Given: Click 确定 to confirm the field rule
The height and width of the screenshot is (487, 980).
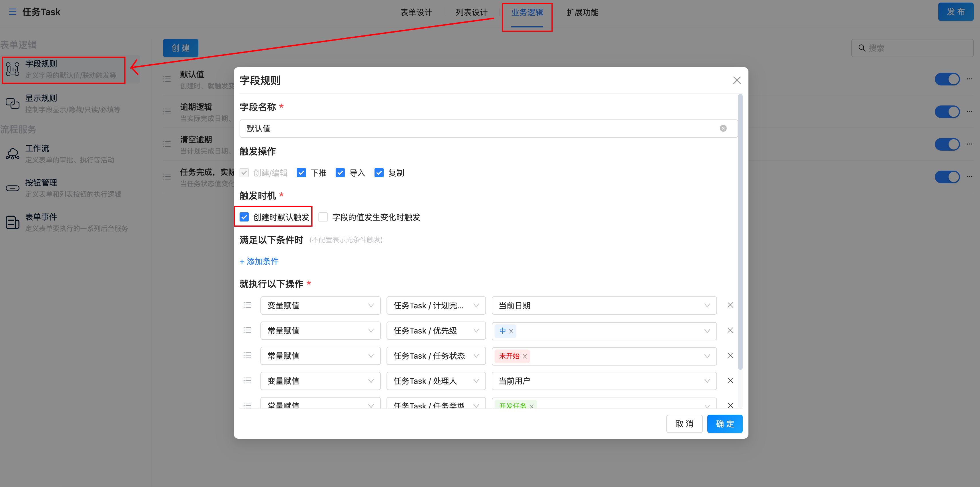Looking at the screenshot, I should [x=725, y=424].
